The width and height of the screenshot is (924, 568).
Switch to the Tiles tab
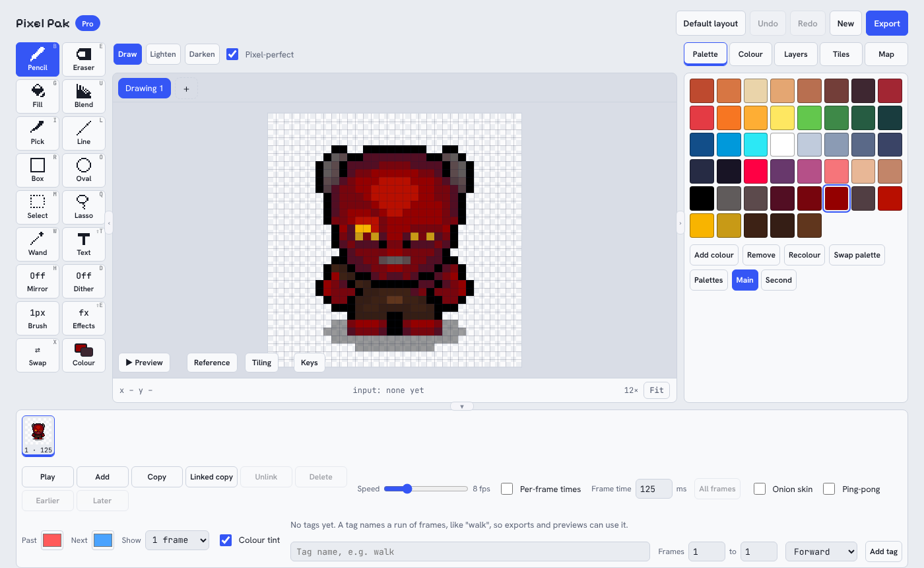pyautogui.click(x=841, y=54)
